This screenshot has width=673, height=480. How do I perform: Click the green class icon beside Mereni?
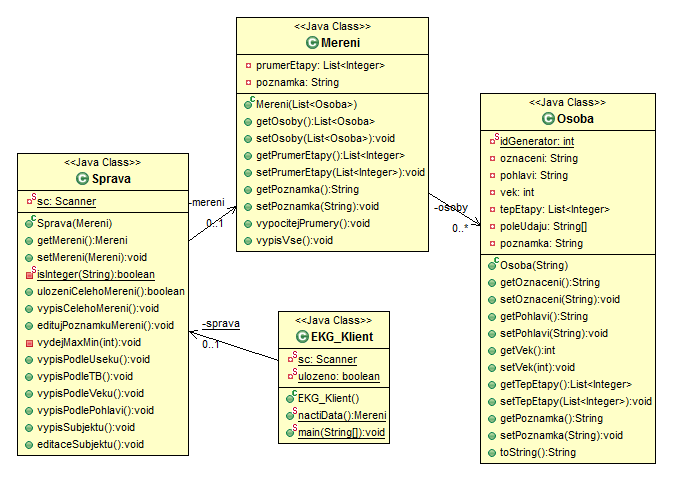312,43
